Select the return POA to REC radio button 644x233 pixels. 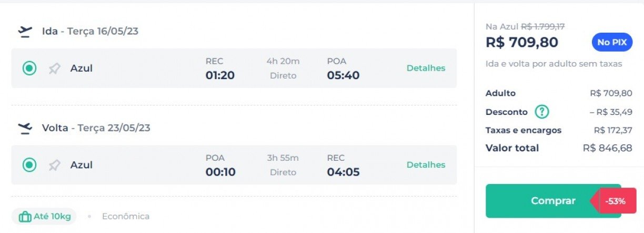(x=29, y=165)
